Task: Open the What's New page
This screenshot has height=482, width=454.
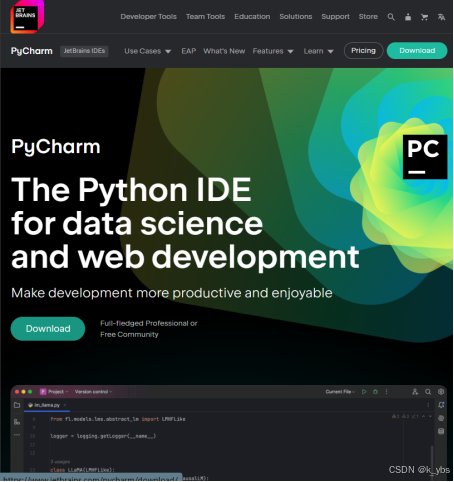Action: click(224, 51)
